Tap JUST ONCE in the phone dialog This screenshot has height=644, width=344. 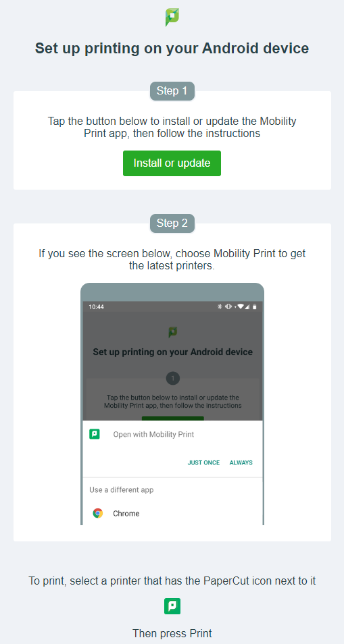pos(203,462)
